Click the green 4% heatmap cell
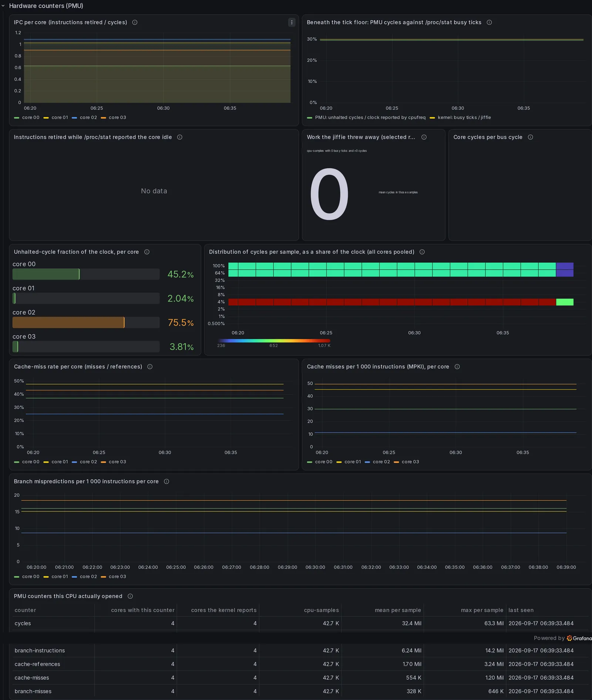 click(x=565, y=302)
